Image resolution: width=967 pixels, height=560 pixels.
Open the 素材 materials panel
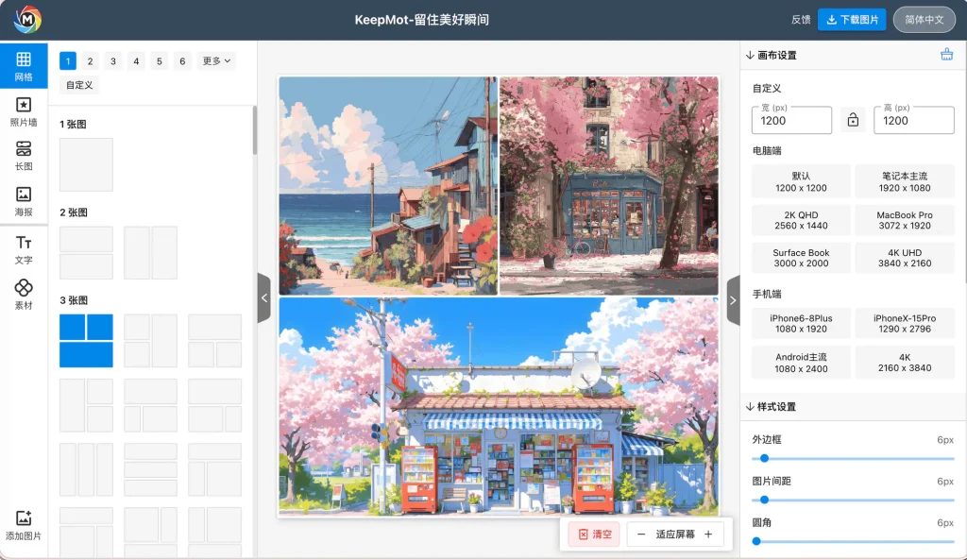pos(24,294)
